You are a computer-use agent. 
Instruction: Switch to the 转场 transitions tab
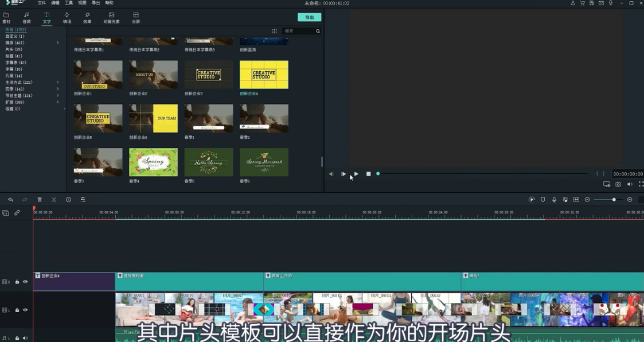coord(67,18)
